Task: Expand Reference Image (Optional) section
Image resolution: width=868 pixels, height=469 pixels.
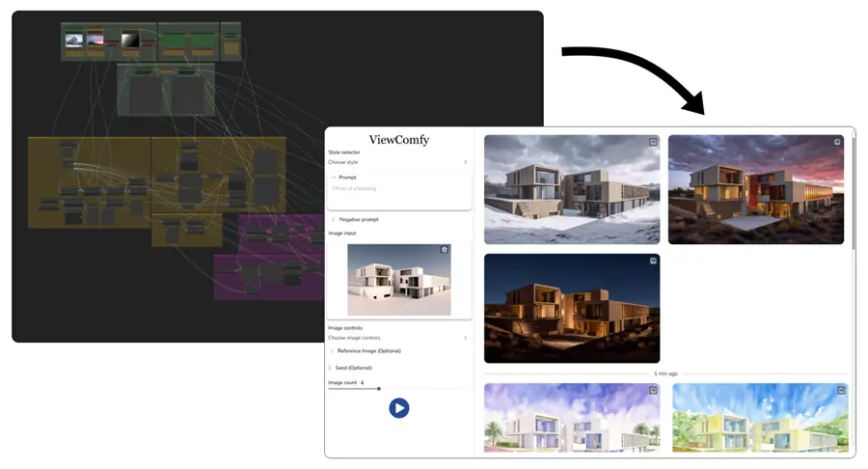Action: click(x=331, y=351)
